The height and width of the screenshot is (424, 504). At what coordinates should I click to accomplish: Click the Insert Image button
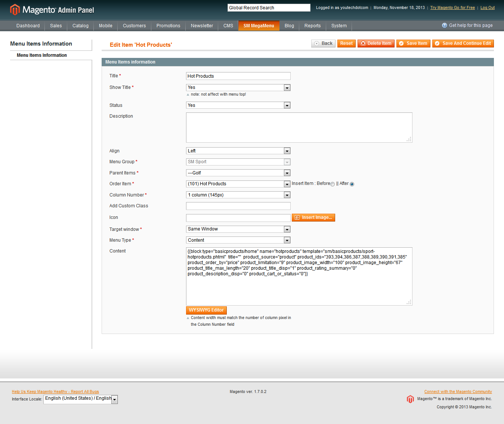(313, 217)
